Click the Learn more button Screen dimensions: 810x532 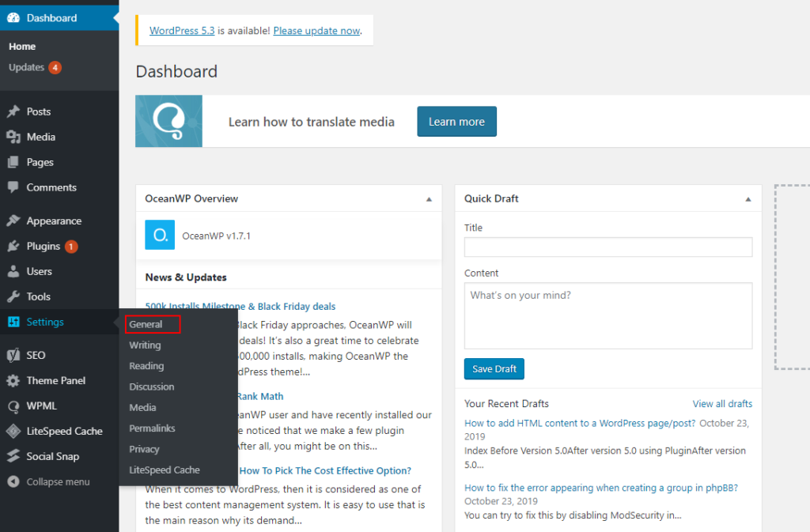click(x=456, y=122)
